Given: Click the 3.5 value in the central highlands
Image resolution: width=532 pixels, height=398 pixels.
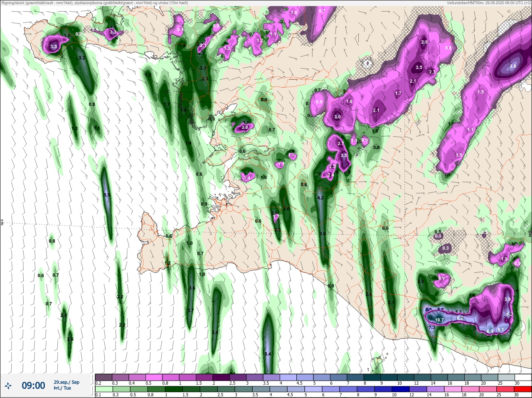Looking at the screenshot, I should [344, 155].
